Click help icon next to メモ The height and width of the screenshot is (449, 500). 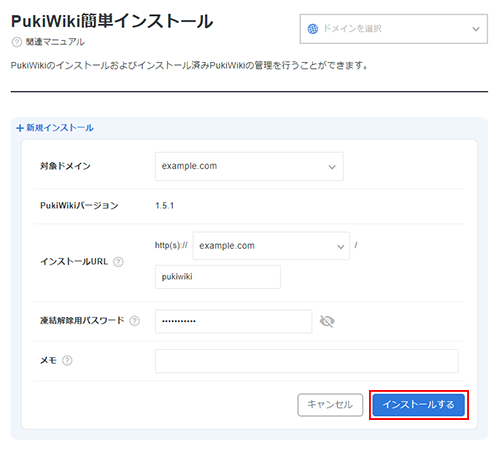pyautogui.click(x=67, y=361)
